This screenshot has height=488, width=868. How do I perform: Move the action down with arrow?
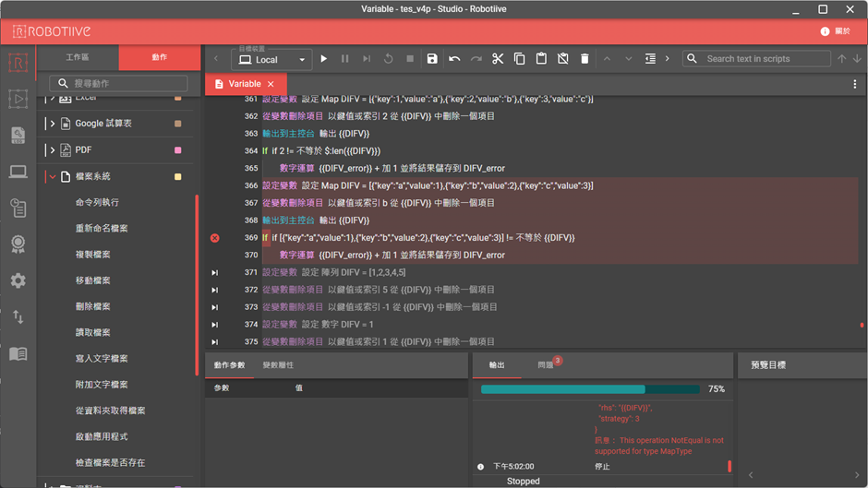coord(628,59)
